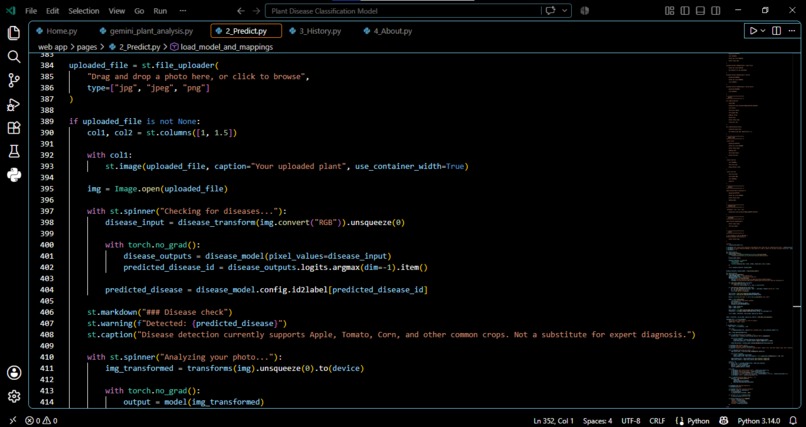Open the Manage gear menu

pyautogui.click(x=14, y=396)
